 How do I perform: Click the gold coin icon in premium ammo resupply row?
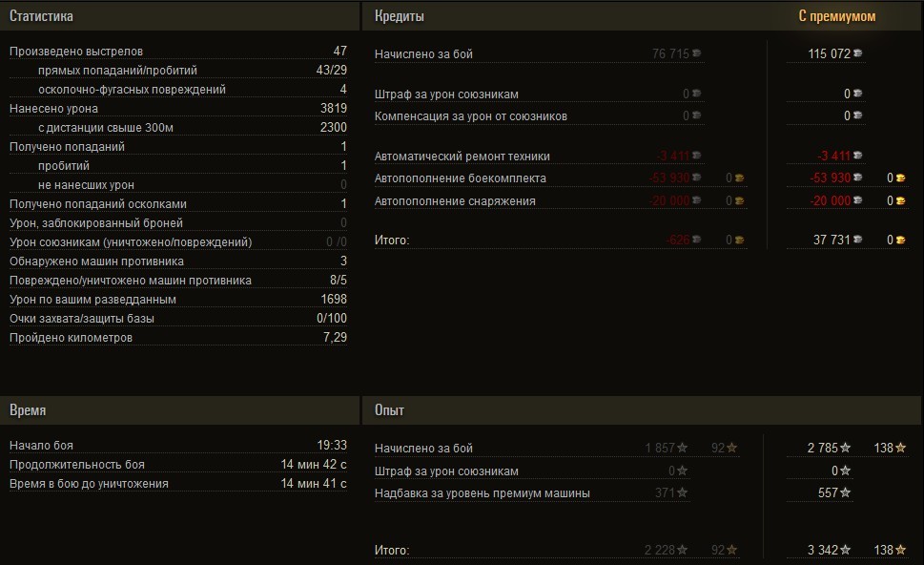[x=901, y=178]
